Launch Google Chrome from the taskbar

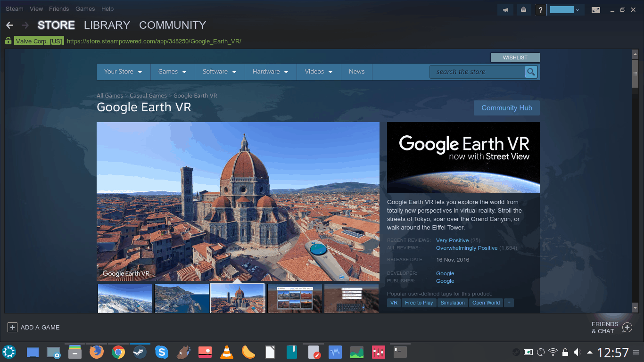tap(118, 352)
